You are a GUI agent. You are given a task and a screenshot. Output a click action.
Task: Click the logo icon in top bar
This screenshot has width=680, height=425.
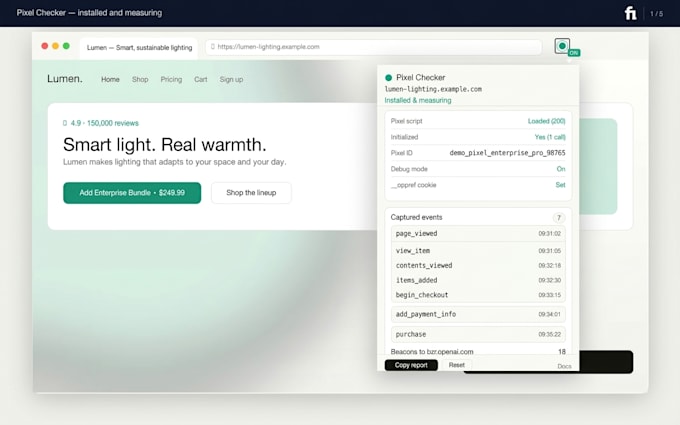630,13
